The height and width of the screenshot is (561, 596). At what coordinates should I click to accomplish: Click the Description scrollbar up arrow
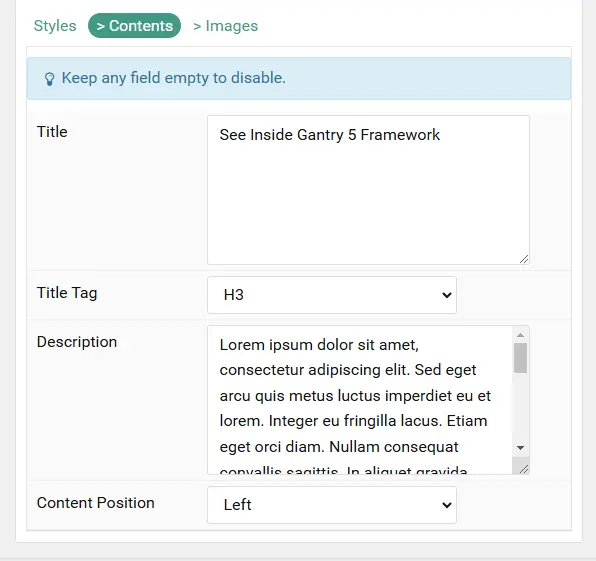[520, 335]
